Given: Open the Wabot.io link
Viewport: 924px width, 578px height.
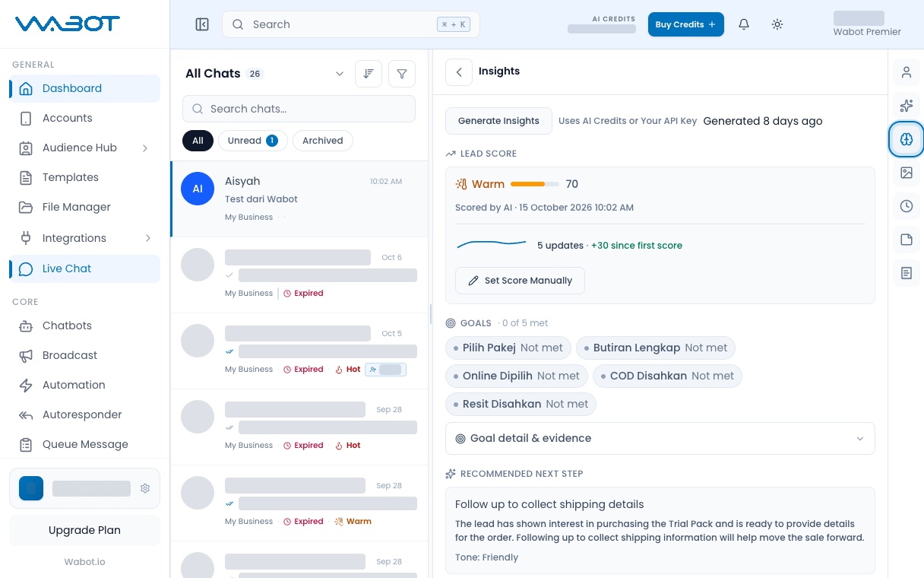Looking at the screenshot, I should point(84,561).
